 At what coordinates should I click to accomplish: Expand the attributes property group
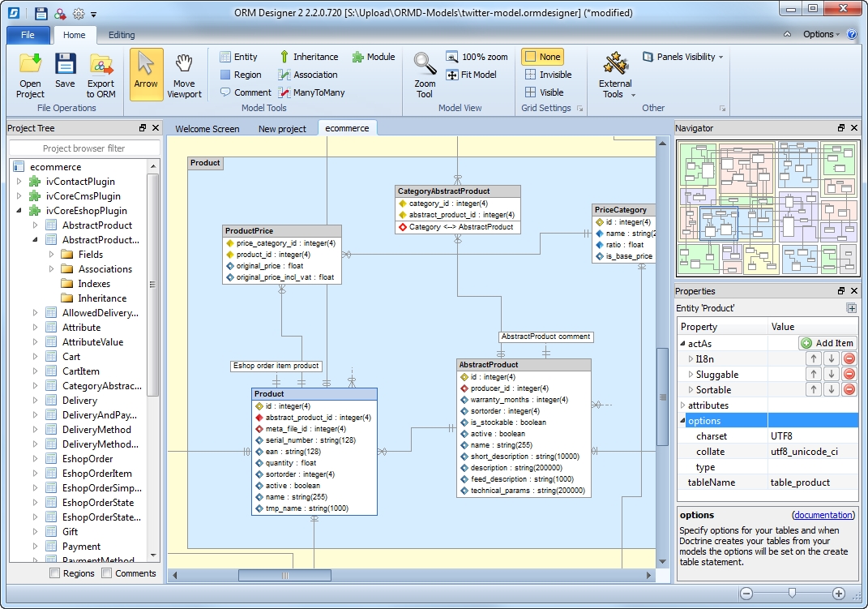tap(682, 405)
